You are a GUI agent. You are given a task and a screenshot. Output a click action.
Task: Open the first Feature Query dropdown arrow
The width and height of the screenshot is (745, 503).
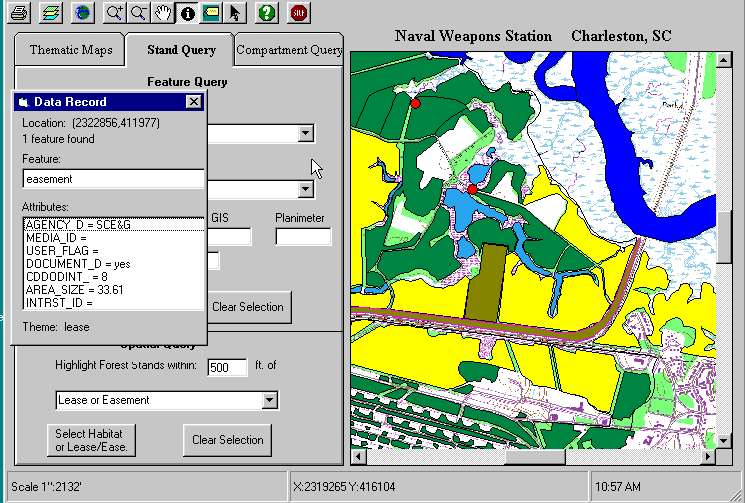coord(306,133)
